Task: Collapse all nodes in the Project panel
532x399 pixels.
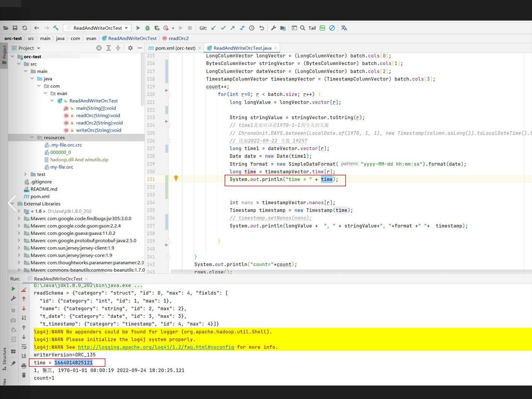Action: click(118, 48)
